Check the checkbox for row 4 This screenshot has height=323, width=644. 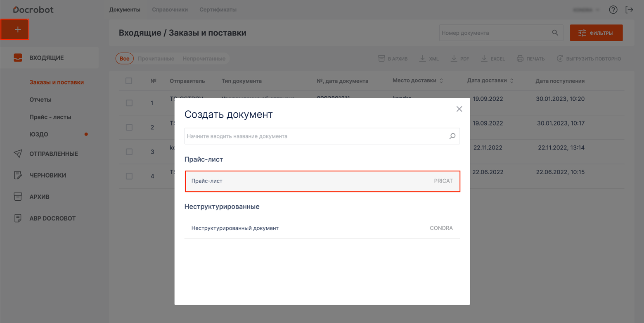coord(129,176)
